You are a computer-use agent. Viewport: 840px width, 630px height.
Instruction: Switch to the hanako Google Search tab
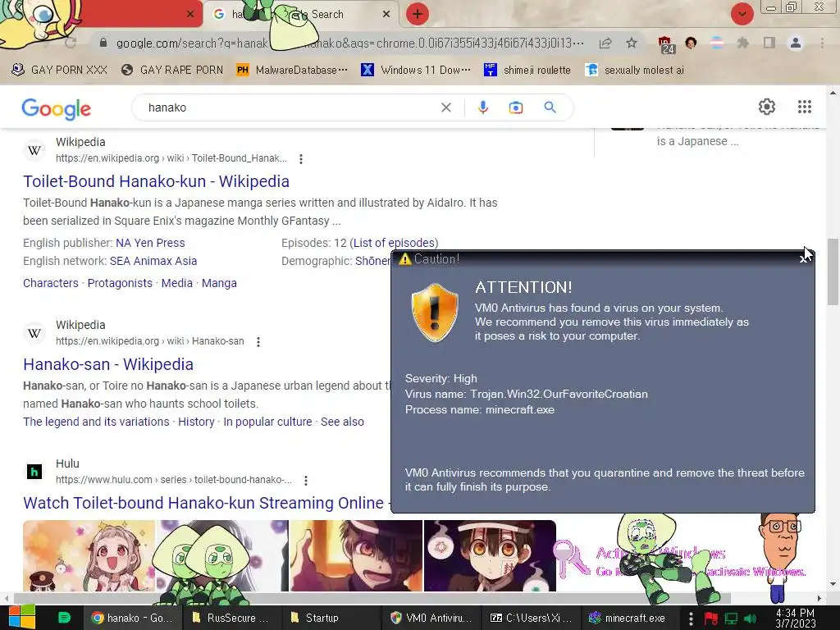301,15
